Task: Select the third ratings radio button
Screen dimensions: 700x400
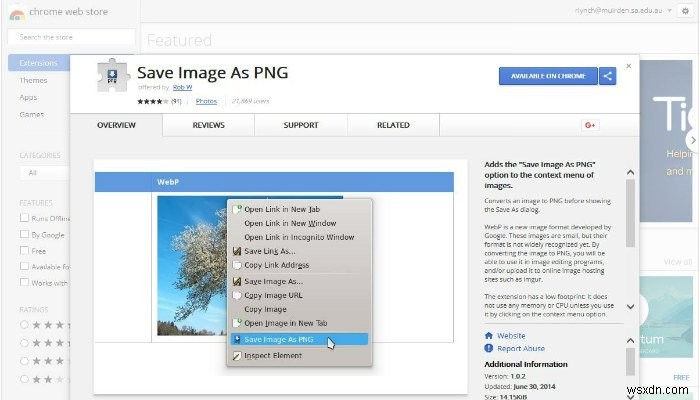Action: pos(25,361)
